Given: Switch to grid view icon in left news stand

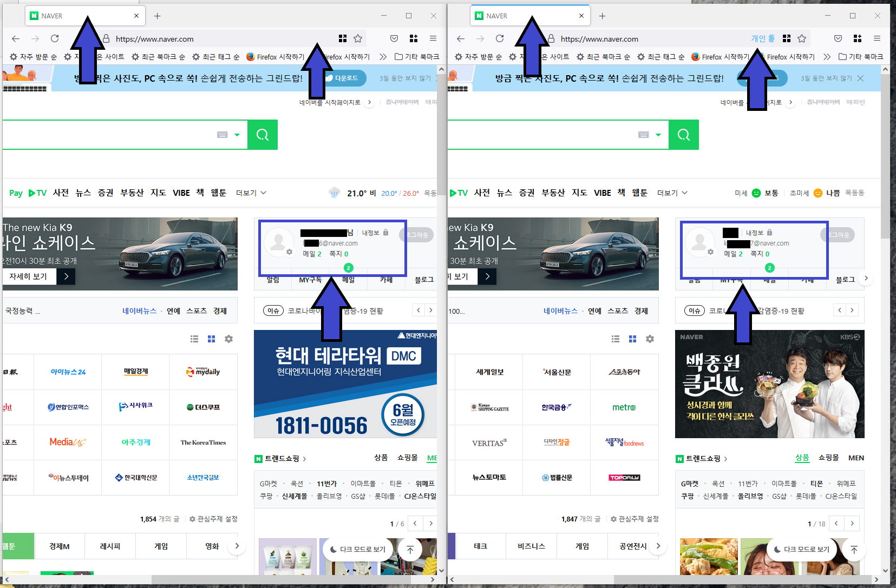Looking at the screenshot, I should 211,339.
